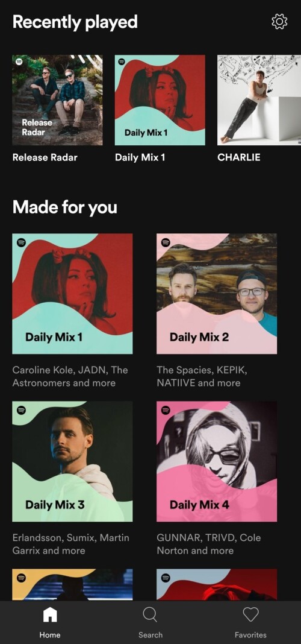The image size is (301, 644).
Task: Tap the Home house icon
Action: pyautogui.click(x=50, y=615)
